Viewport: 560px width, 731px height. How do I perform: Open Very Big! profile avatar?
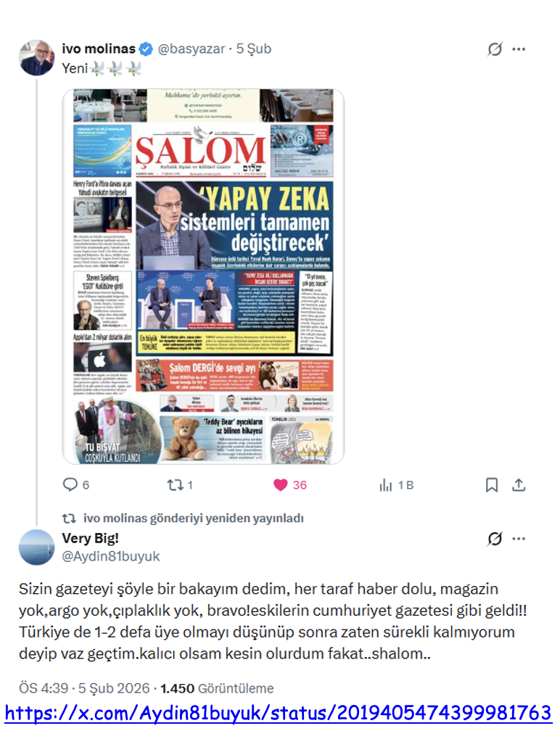[x=37, y=548]
